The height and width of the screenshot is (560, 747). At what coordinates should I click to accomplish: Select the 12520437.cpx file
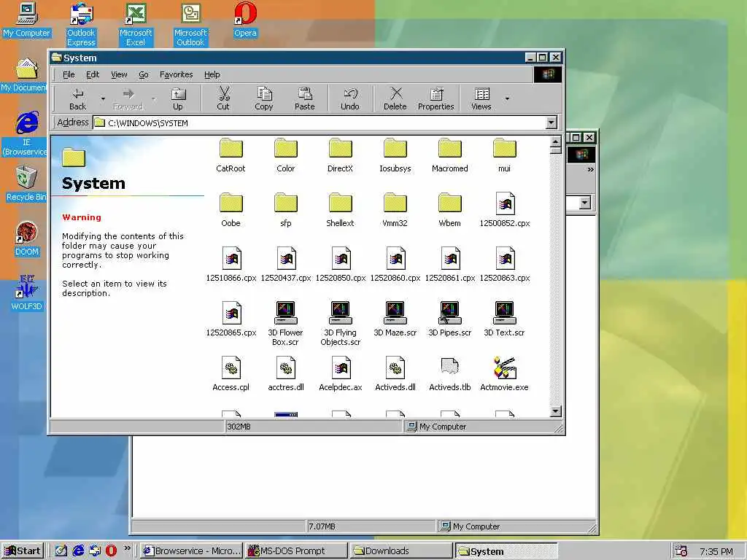[286, 265]
